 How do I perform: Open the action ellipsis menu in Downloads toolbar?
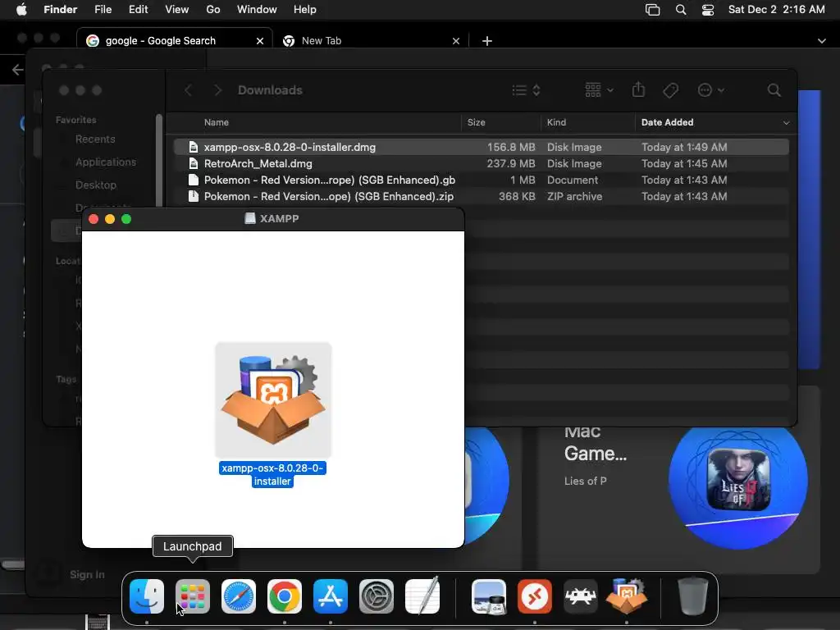point(711,90)
